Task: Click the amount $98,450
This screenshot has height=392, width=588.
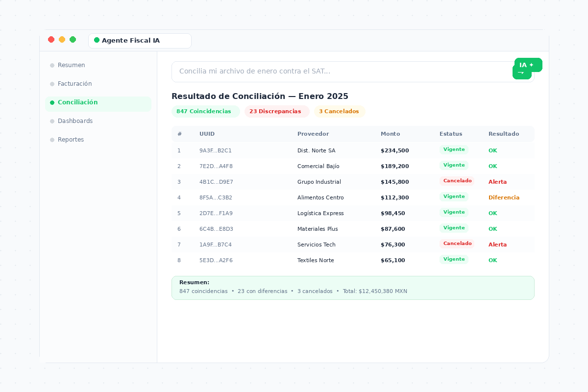Action: point(393,213)
